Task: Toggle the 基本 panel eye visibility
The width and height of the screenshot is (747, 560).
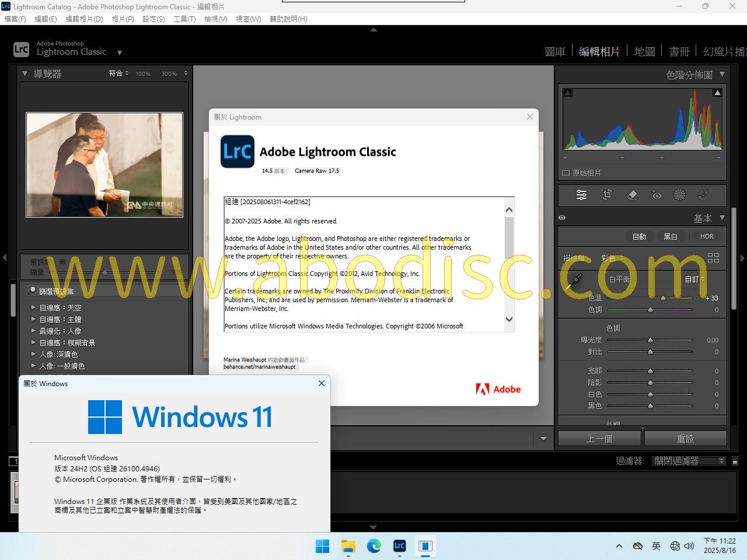Action: coord(562,218)
